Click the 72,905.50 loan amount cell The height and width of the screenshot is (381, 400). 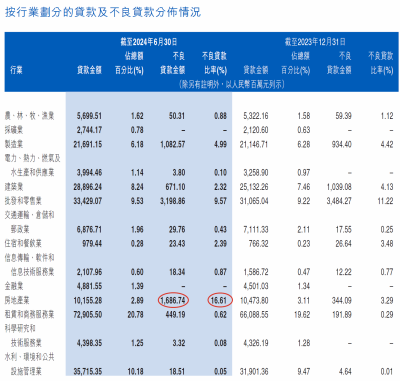click(88, 315)
